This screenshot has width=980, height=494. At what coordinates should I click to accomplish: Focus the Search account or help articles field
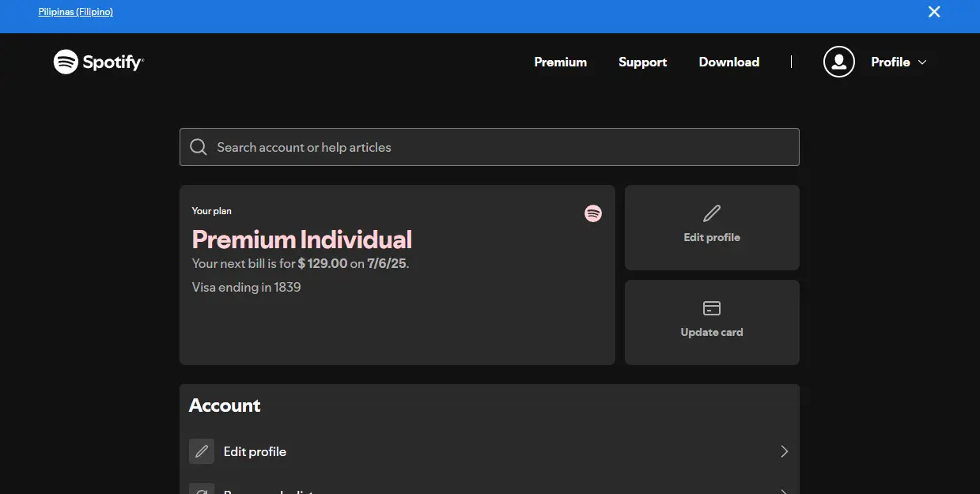(x=489, y=147)
